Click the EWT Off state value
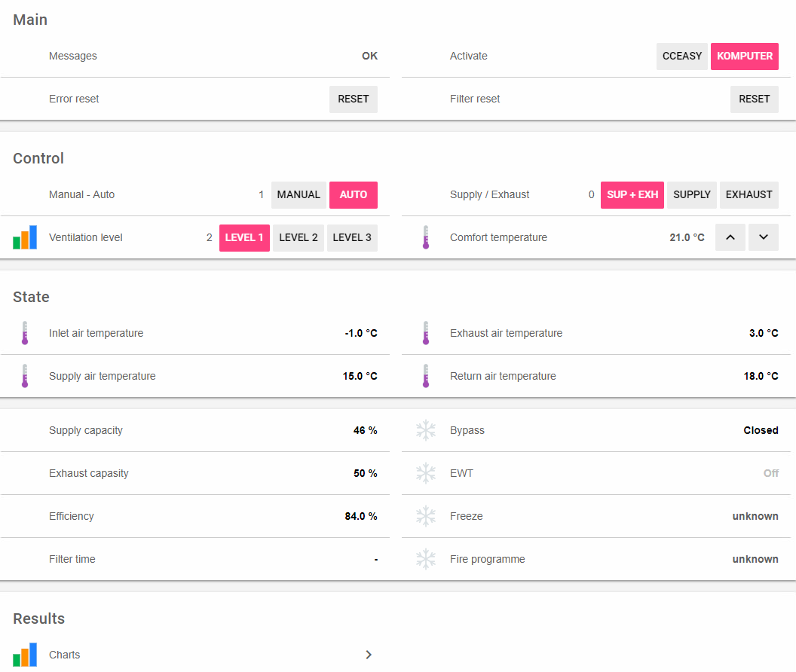796x672 pixels. click(770, 474)
